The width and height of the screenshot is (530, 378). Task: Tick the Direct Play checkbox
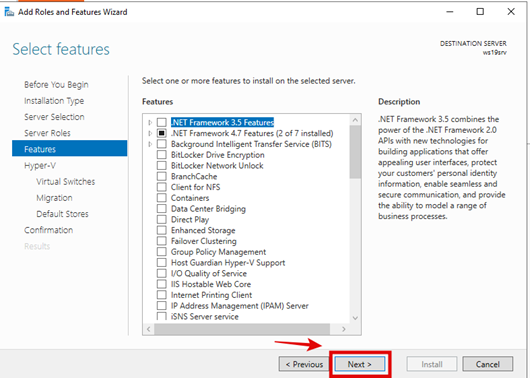(x=162, y=219)
